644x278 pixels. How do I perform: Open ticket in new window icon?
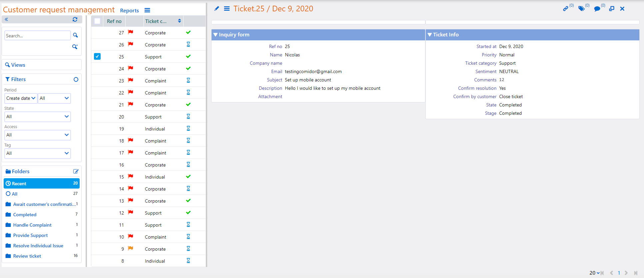pos(612,9)
